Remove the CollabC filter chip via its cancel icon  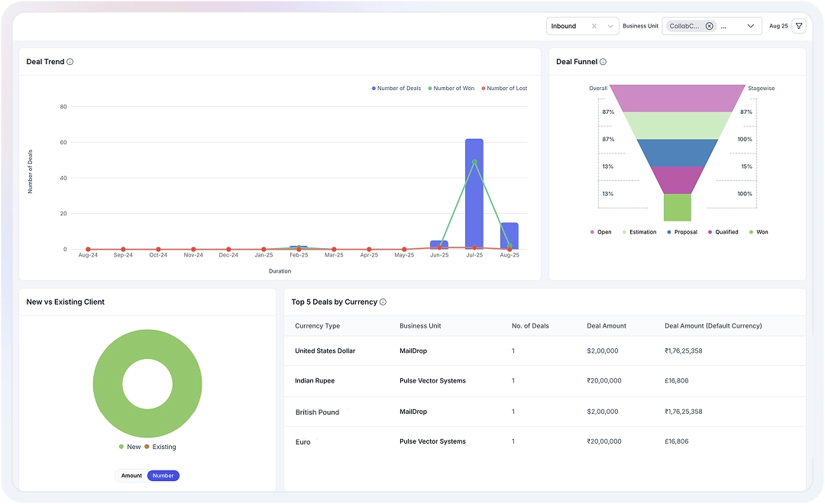click(x=709, y=25)
